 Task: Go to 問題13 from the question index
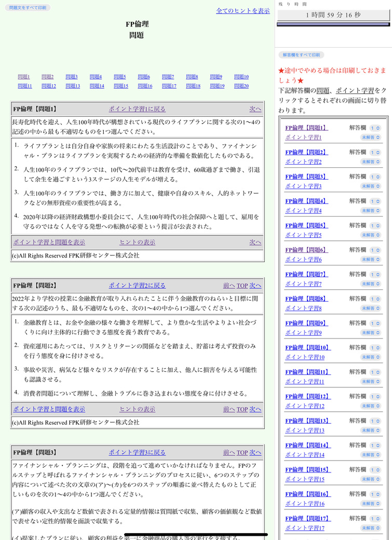pyautogui.click(x=72, y=86)
